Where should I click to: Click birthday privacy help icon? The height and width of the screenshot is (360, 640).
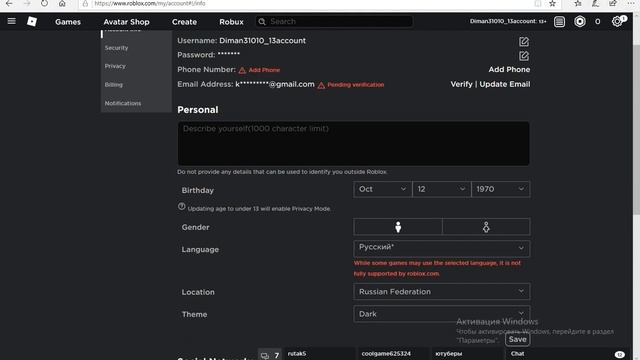[182, 207]
